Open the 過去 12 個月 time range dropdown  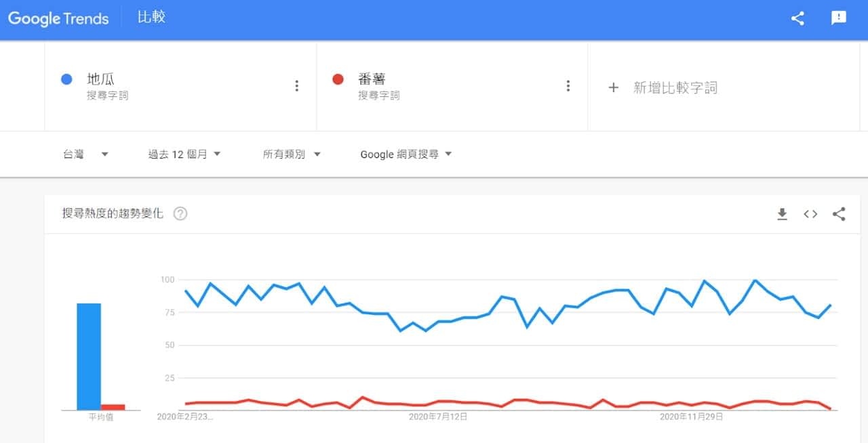coord(184,154)
